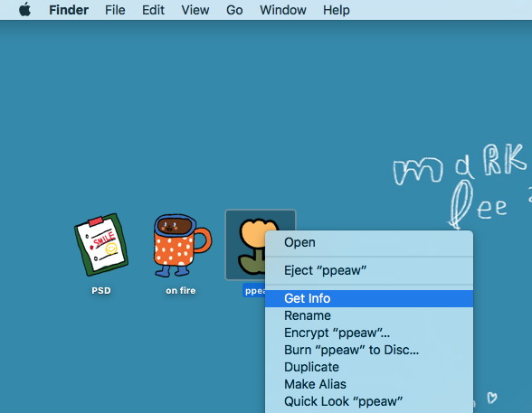Open the Finder menu

coord(69,10)
